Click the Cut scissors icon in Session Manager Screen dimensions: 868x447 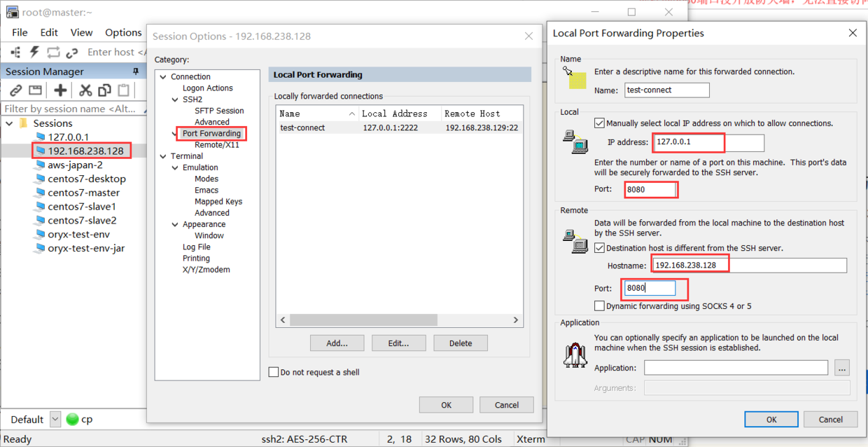(x=85, y=90)
